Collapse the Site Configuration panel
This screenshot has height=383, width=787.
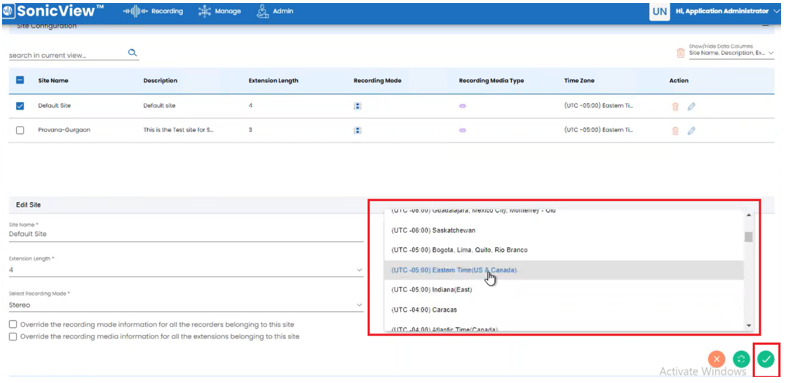pos(765,25)
